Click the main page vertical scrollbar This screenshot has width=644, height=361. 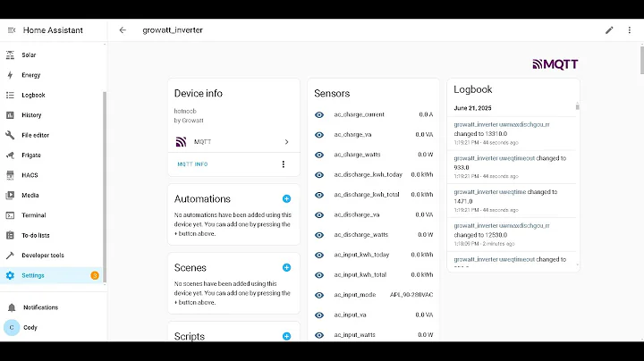[x=641, y=60]
